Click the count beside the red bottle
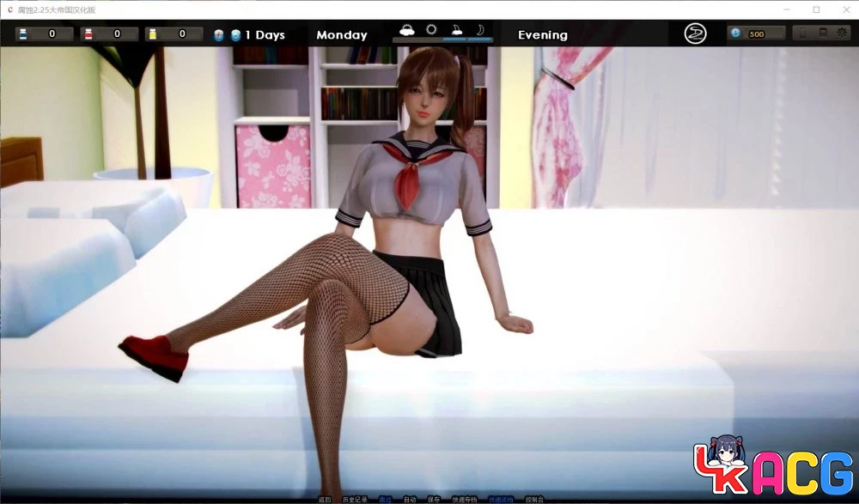The height and width of the screenshot is (504, 859). pos(117,34)
